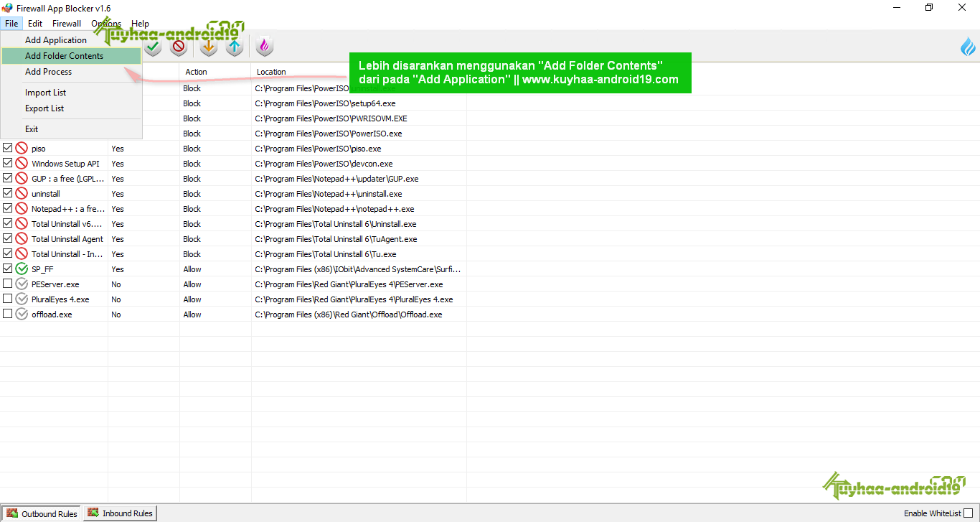
Task: Uncheck the SP_FF rule checkbox
Action: [7, 269]
